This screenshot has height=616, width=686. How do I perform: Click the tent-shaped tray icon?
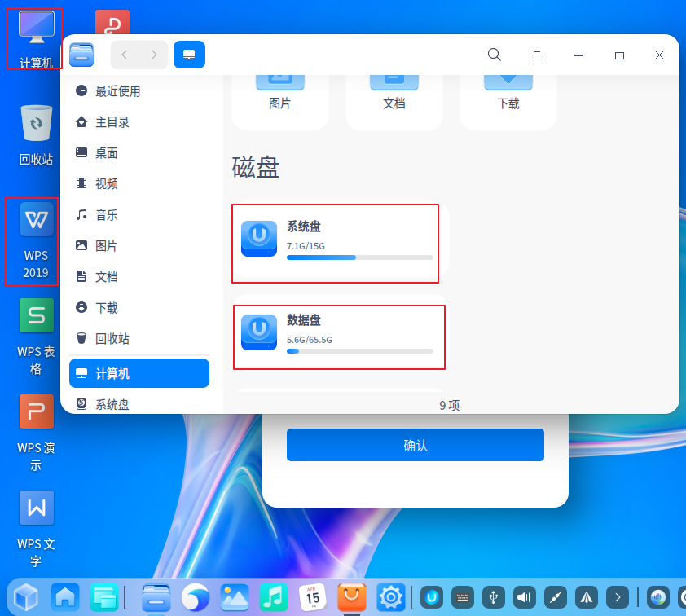[x=587, y=597]
